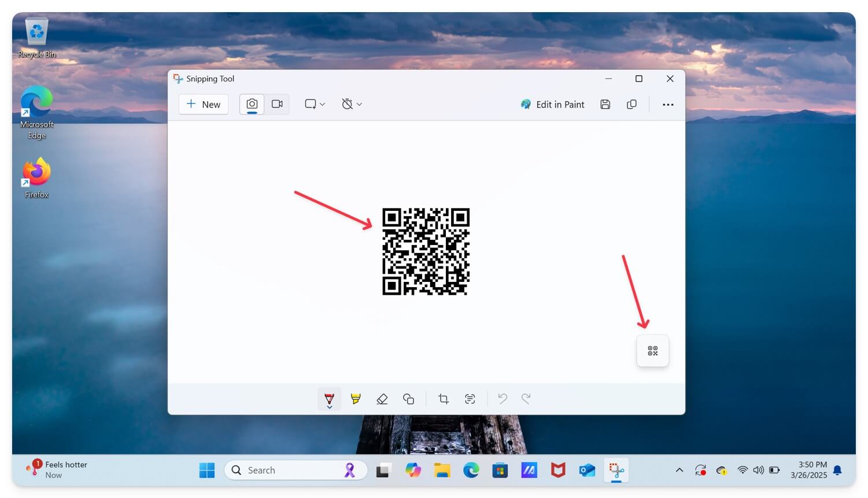Open File Explorer from the taskbar

[x=442, y=470]
